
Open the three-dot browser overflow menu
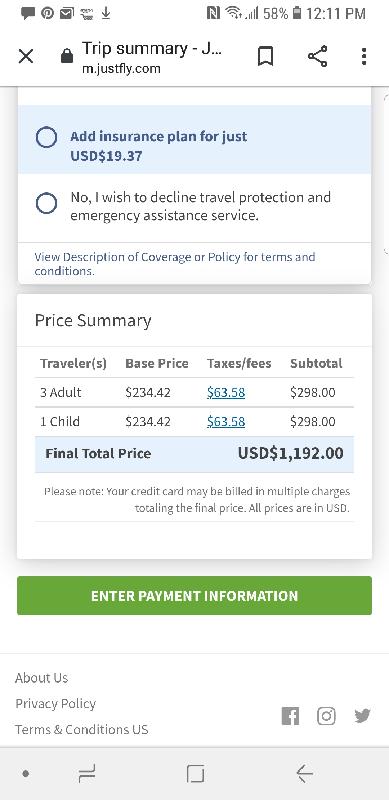click(x=363, y=56)
